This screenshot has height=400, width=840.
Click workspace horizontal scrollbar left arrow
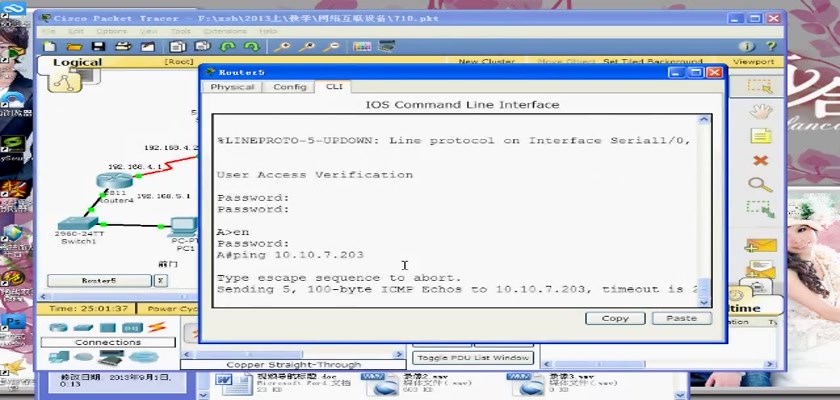coord(45,296)
